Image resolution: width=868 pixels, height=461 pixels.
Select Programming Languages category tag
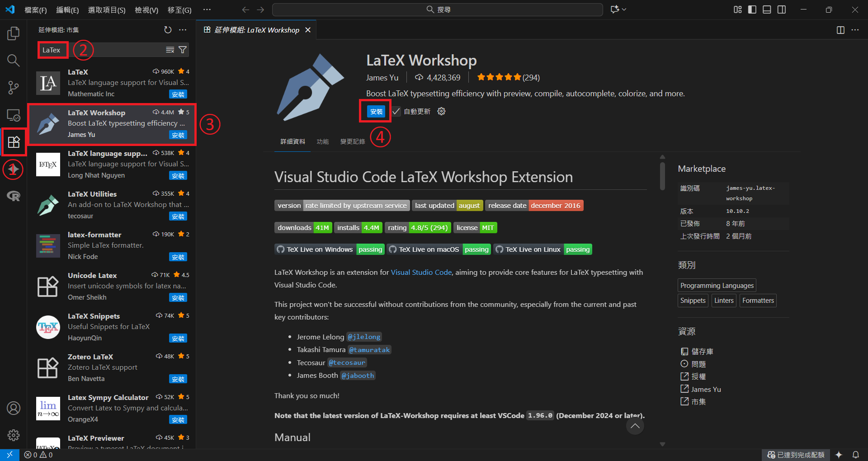(717, 286)
